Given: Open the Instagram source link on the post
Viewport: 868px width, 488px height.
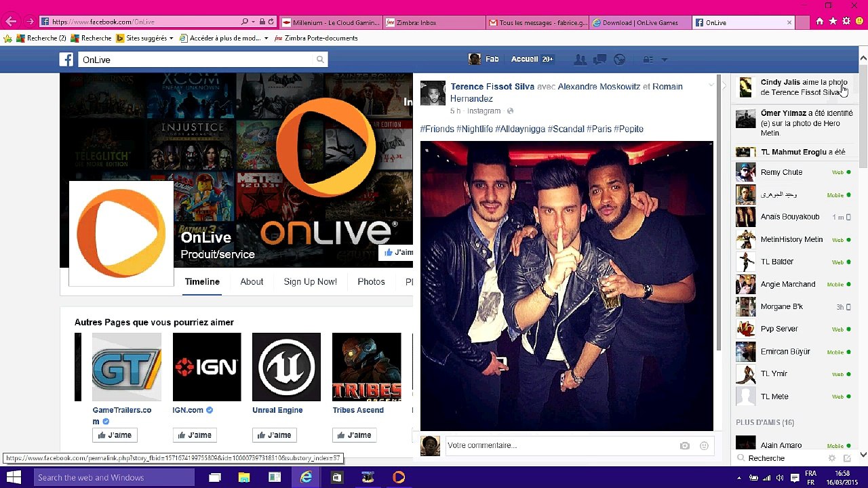Looking at the screenshot, I should 484,111.
